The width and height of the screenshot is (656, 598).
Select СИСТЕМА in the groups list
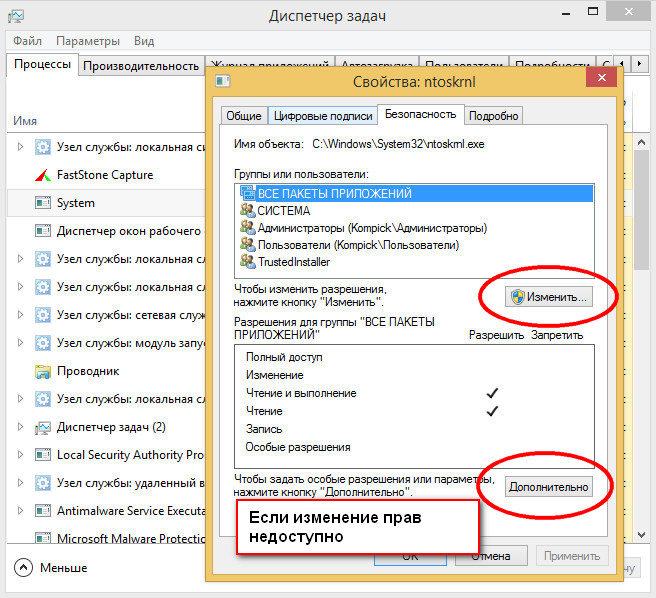pos(284,210)
